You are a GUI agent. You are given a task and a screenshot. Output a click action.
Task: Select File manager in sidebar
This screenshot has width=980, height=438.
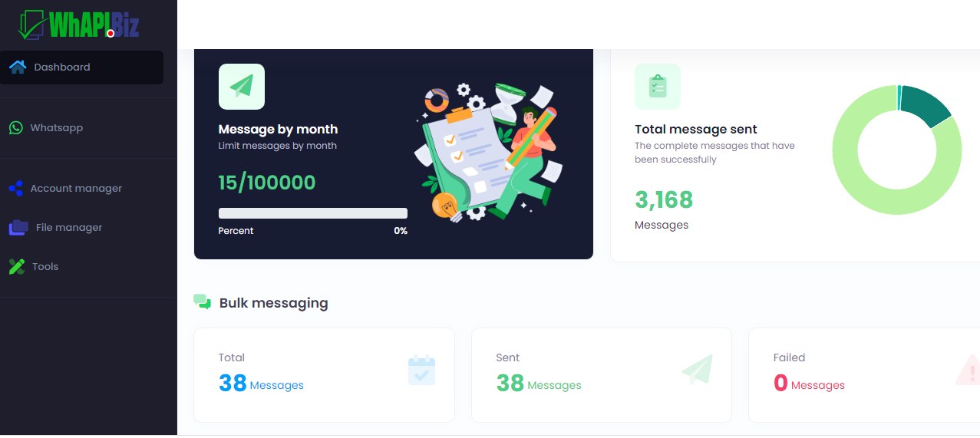tap(81, 227)
